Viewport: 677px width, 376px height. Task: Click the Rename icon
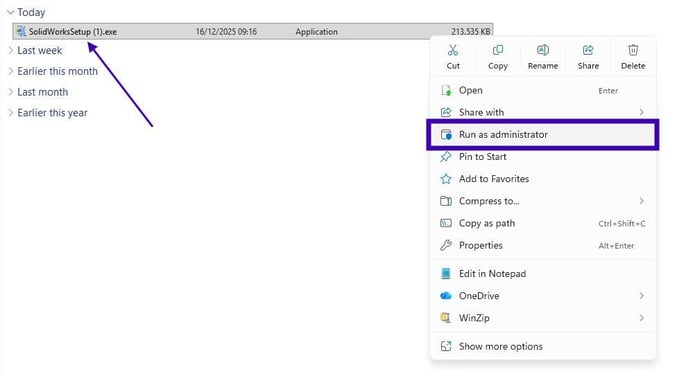[x=543, y=51]
